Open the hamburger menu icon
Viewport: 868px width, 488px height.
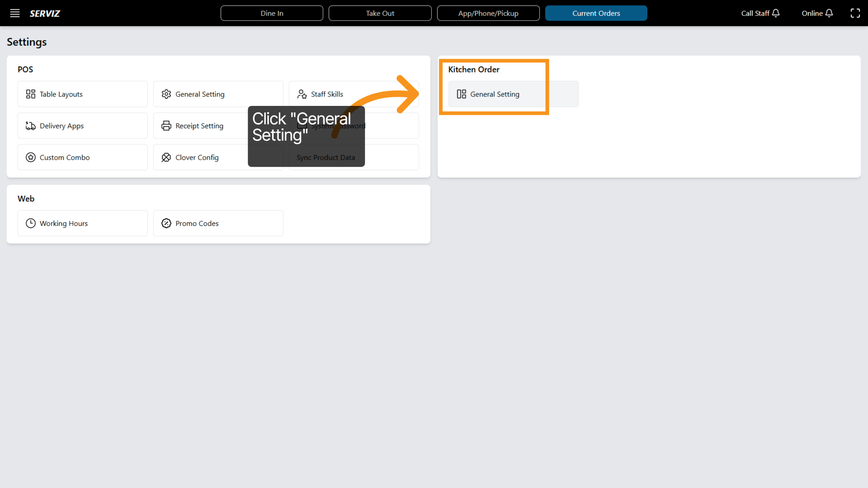click(x=14, y=13)
